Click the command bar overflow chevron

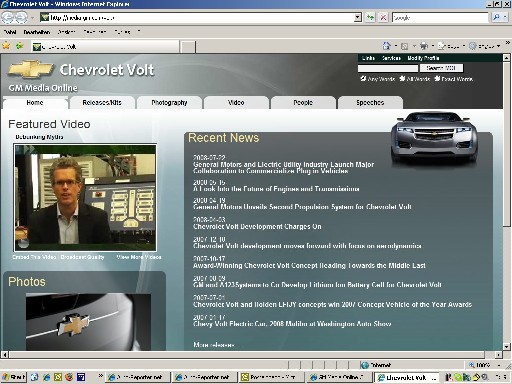508,43
